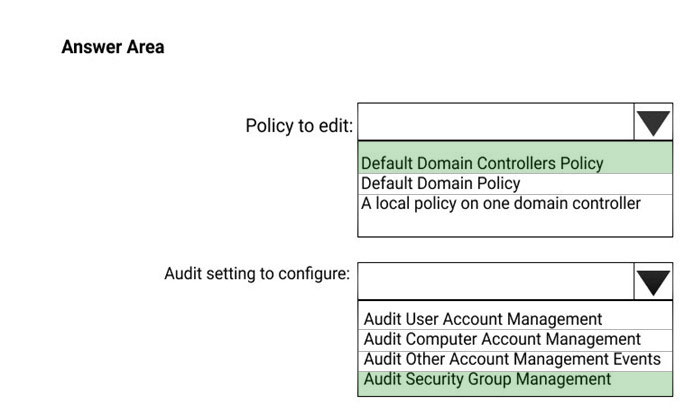The height and width of the screenshot is (415, 694).
Task: Click the Policy to edit selection field
Action: pyautogui.click(x=496, y=122)
